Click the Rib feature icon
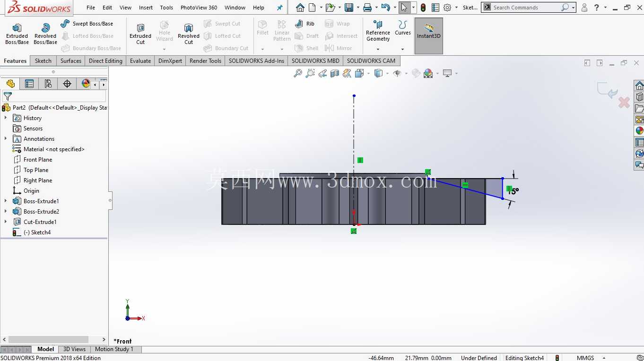 (299, 24)
